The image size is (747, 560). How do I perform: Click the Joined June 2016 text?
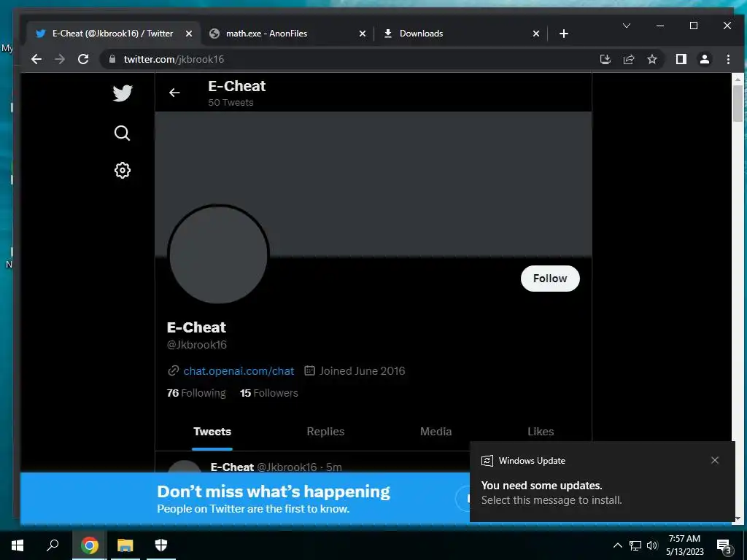point(362,371)
